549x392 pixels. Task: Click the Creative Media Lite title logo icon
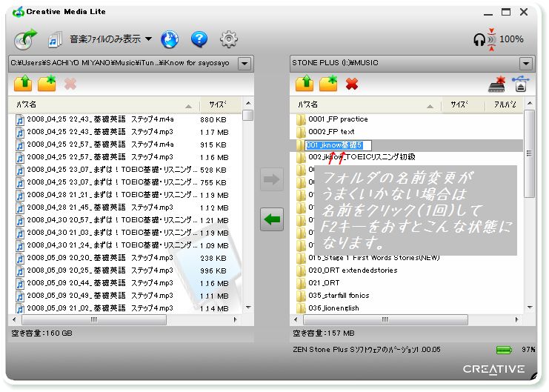pyautogui.click(x=19, y=12)
